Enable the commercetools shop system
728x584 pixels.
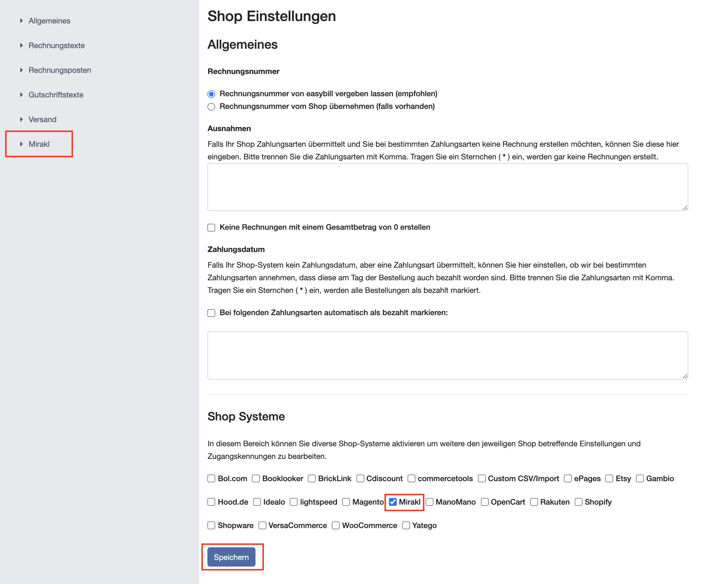click(411, 479)
